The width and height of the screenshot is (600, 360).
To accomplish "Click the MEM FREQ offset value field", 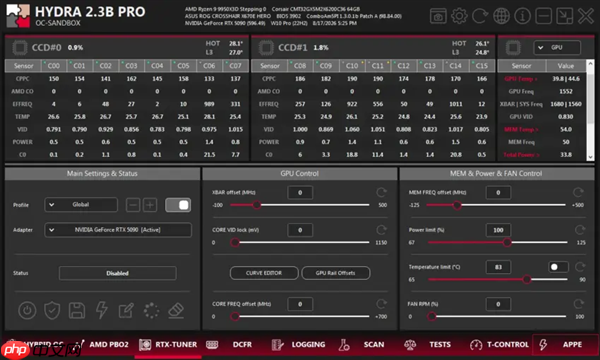I will [498, 192].
